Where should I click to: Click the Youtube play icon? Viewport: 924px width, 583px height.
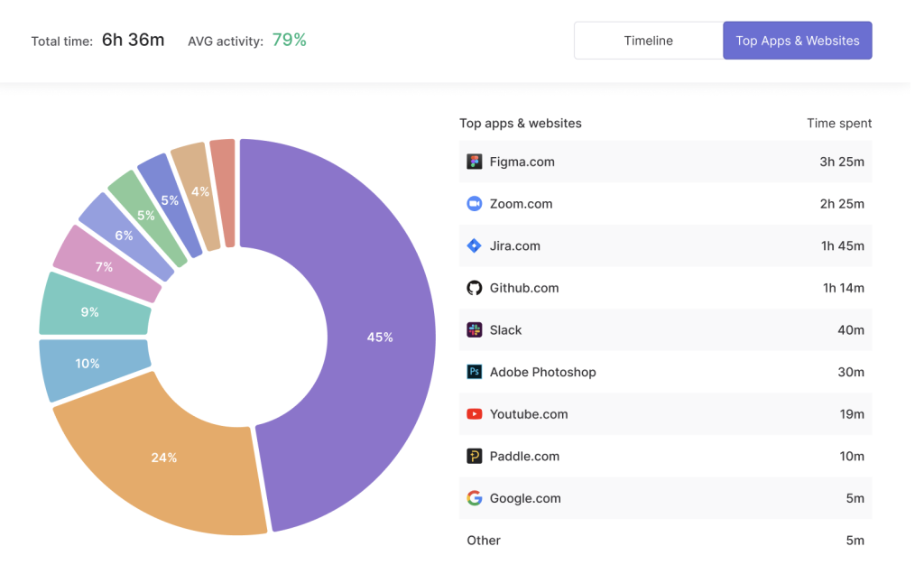475,414
